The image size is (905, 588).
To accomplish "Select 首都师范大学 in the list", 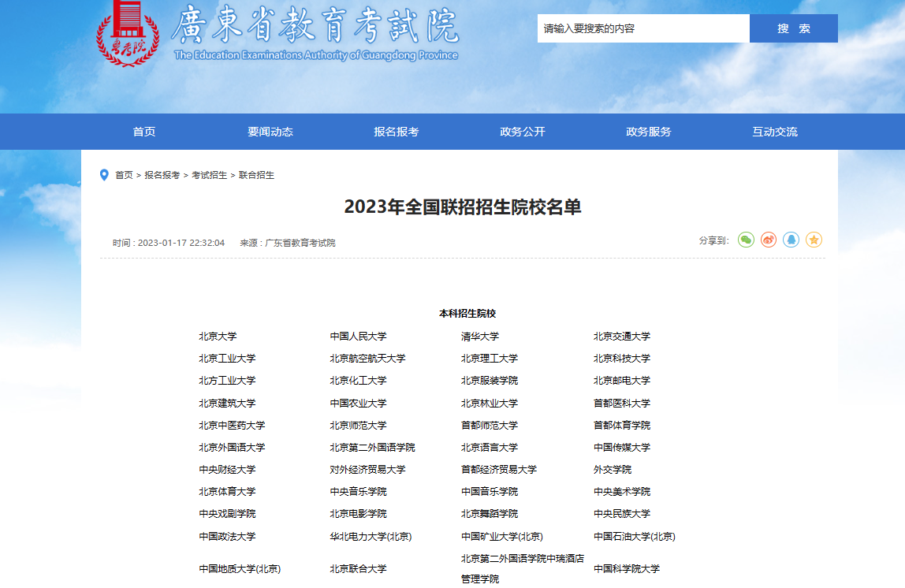I will (490, 426).
